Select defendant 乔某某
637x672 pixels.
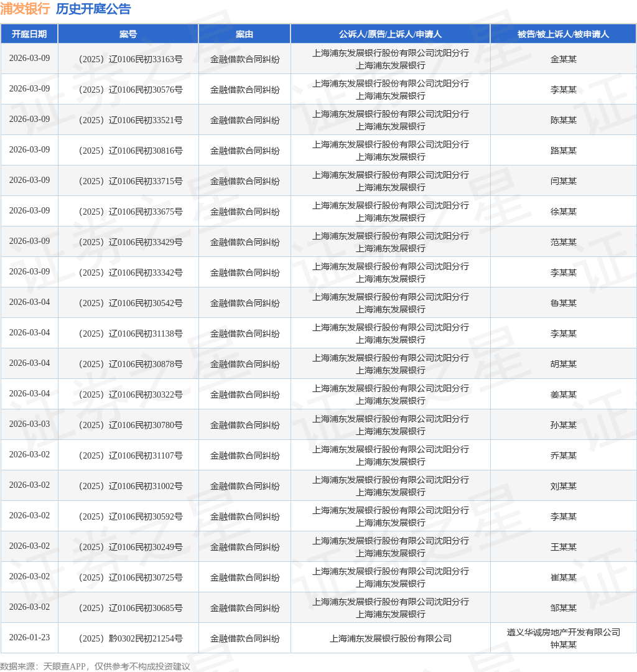point(564,455)
